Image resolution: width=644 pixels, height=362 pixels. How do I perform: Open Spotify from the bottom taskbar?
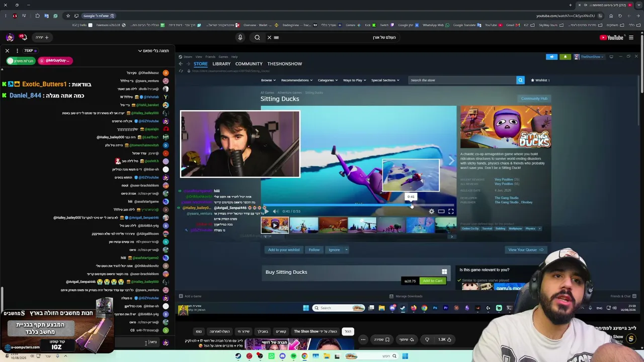[293, 356]
